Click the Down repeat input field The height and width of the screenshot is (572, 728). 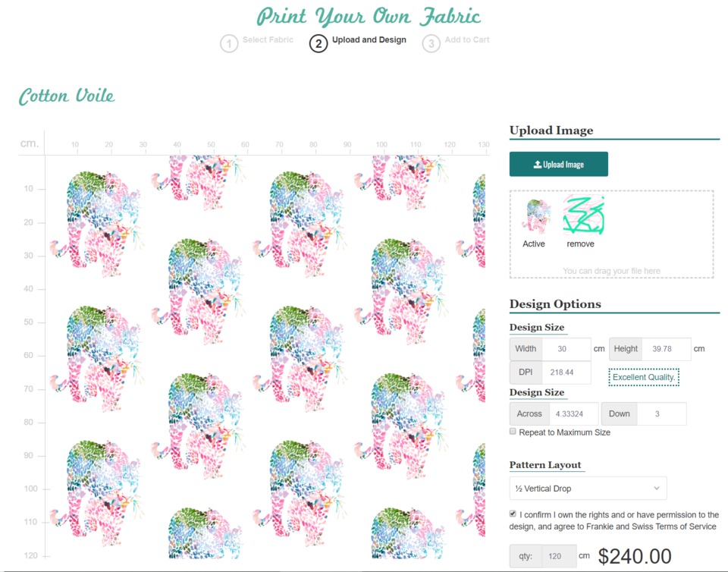pos(661,413)
